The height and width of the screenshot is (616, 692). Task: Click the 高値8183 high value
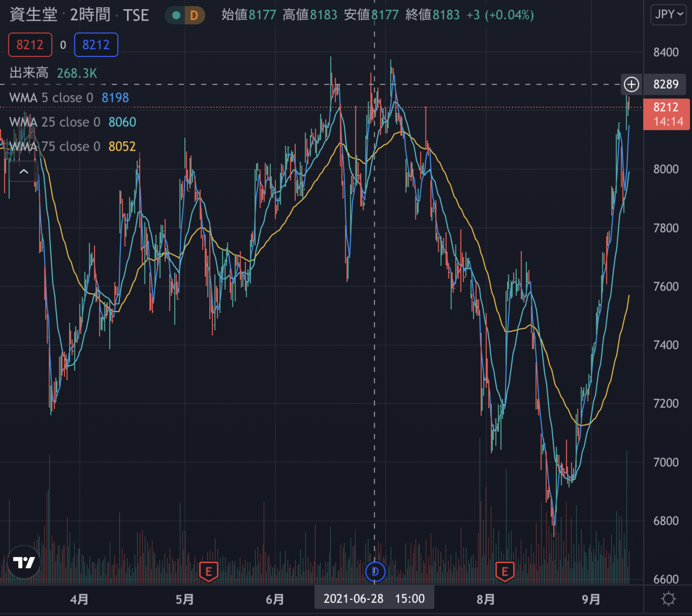[x=310, y=15]
